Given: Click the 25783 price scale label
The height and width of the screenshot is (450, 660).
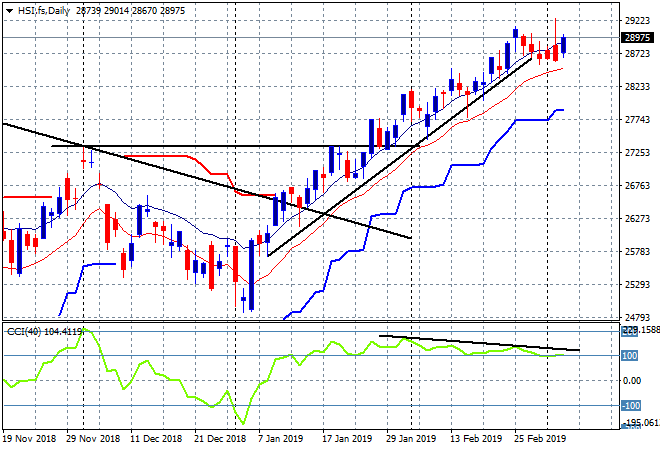Looking at the screenshot, I should tap(637, 252).
